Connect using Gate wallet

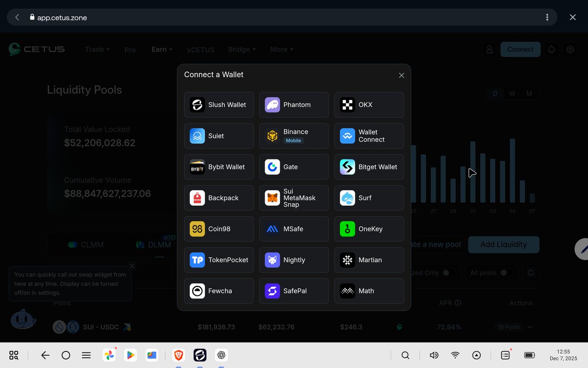294,167
